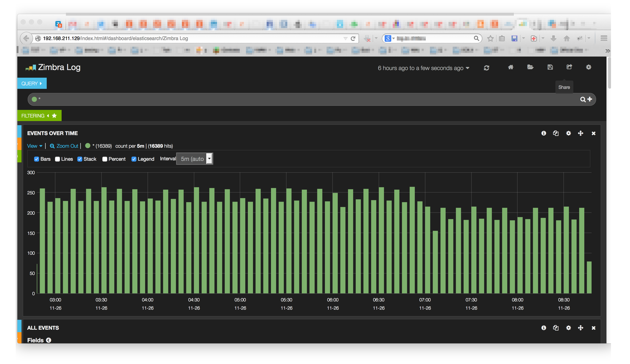This screenshot has width=630, height=364.
Task: Configure the Events Over Time panel gear
Action: (568, 133)
